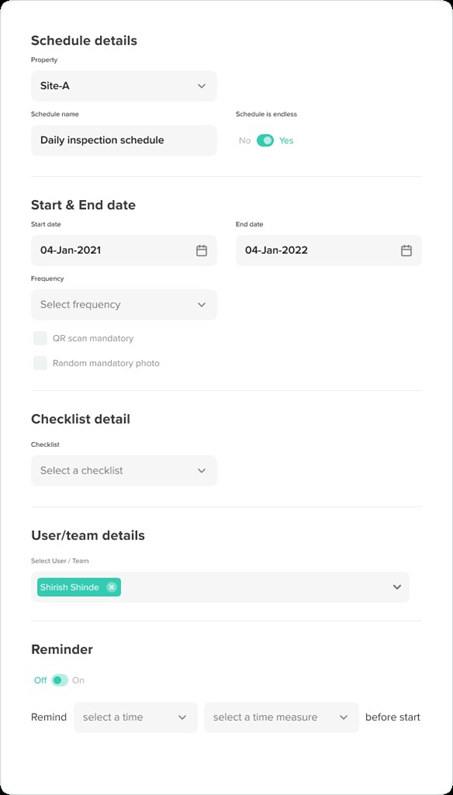Open the Select frequency dropdown

pos(124,305)
